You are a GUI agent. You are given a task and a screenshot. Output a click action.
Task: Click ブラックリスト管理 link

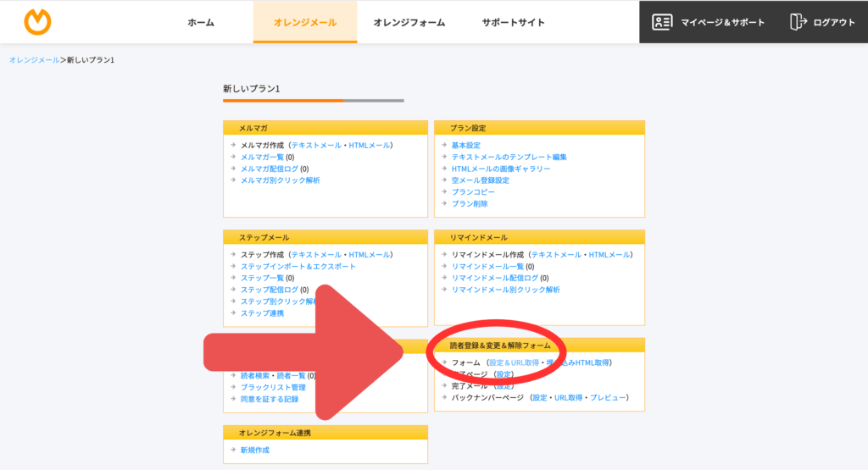point(273,387)
